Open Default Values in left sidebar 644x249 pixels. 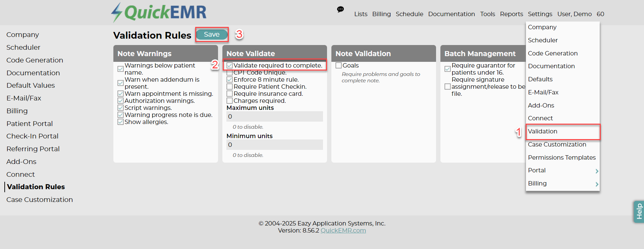pyautogui.click(x=31, y=85)
